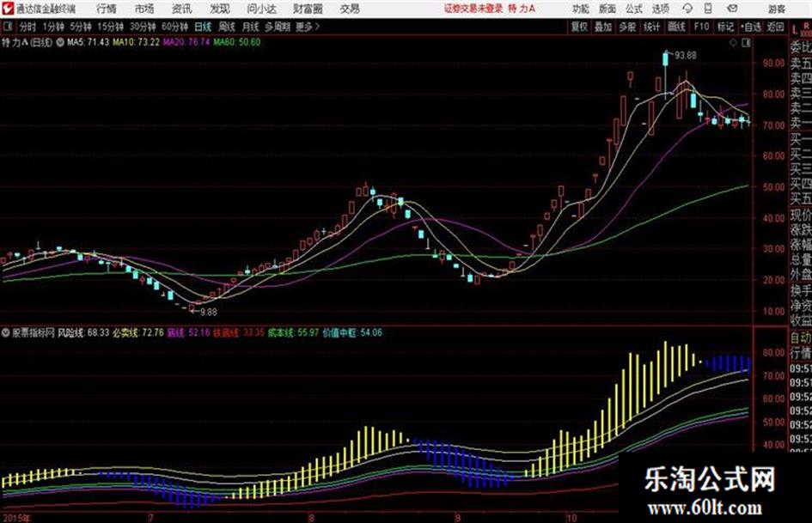Click the 标记 mark button
Image resolution: width=812 pixels, height=523 pixels.
725,27
